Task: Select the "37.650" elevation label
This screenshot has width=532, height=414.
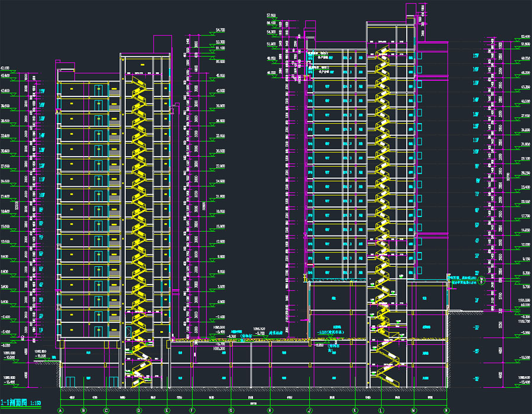Action: pos(525,116)
